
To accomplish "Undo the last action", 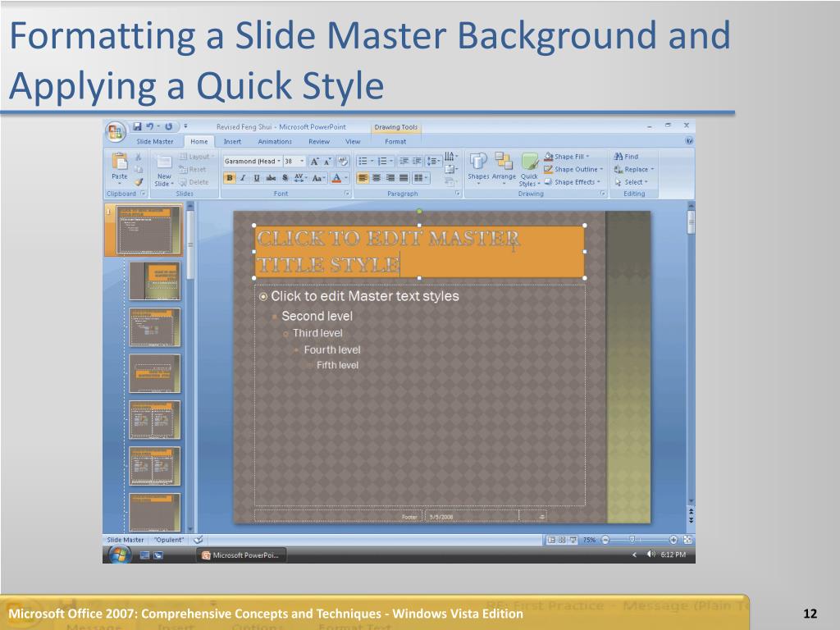I will [x=149, y=126].
